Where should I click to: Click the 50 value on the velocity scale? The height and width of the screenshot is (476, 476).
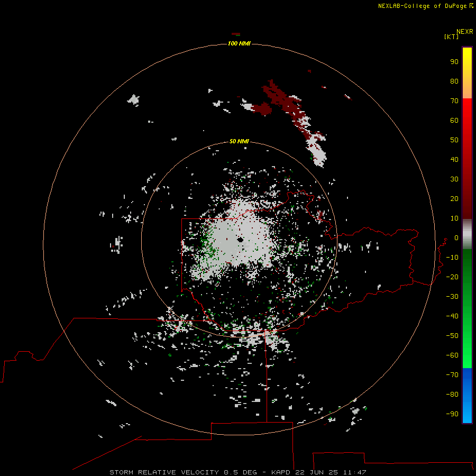click(x=454, y=140)
